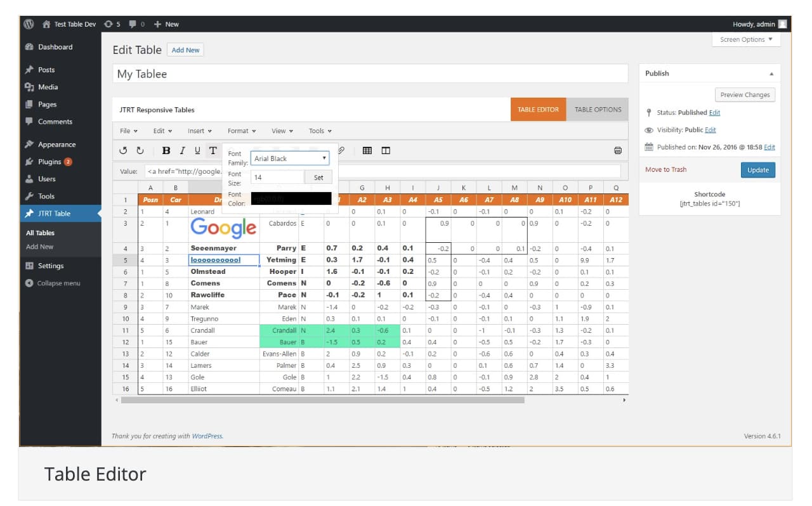Click the column layout icon
Viewport: 812px width, 506px height.
point(386,150)
